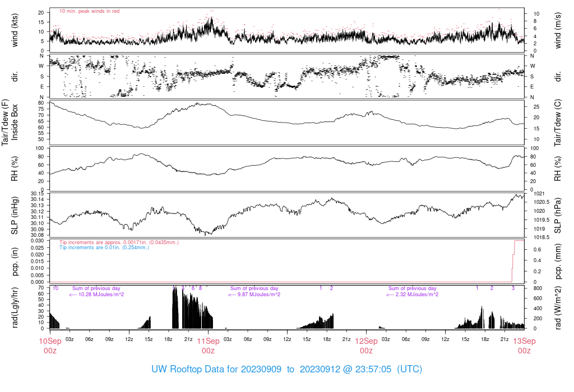Click the 'Tair/Tdew (C)' axis label
The height and width of the screenshot is (392, 574).
[558, 123]
